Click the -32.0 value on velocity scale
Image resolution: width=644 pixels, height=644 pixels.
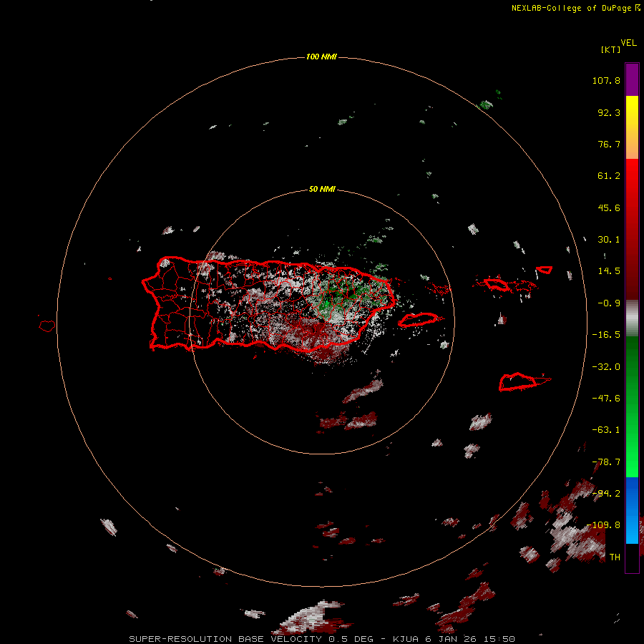point(606,367)
